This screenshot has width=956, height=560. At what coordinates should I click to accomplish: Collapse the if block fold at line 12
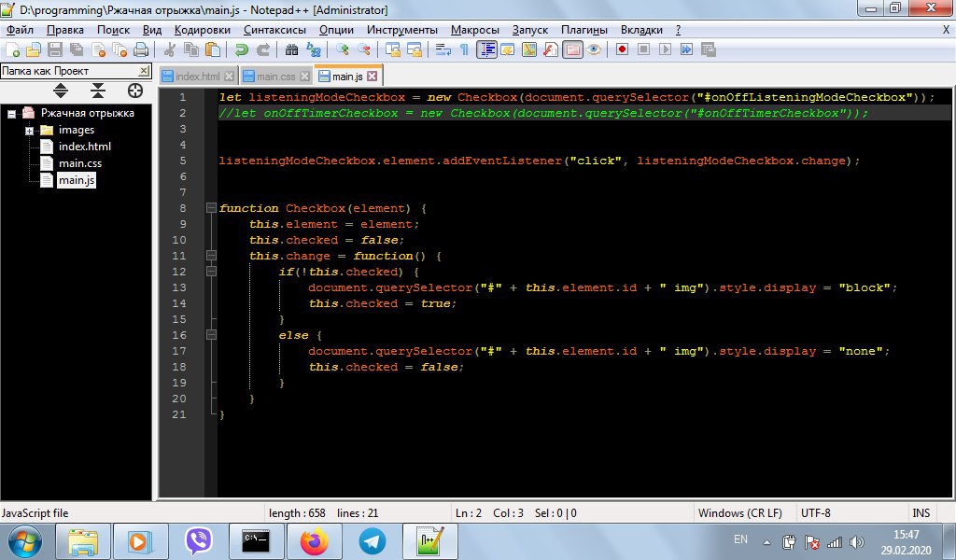pyautogui.click(x=211, y=272)
